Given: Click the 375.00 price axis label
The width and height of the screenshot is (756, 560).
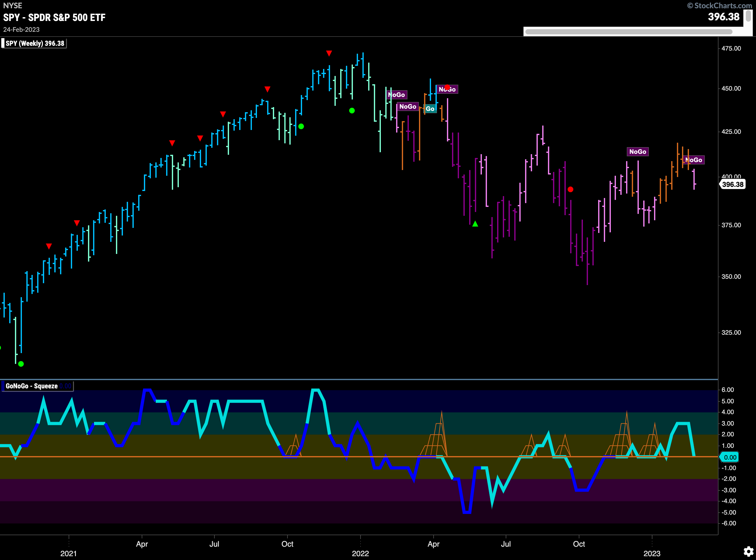Looking at the screenshot, I should (731, 225).
